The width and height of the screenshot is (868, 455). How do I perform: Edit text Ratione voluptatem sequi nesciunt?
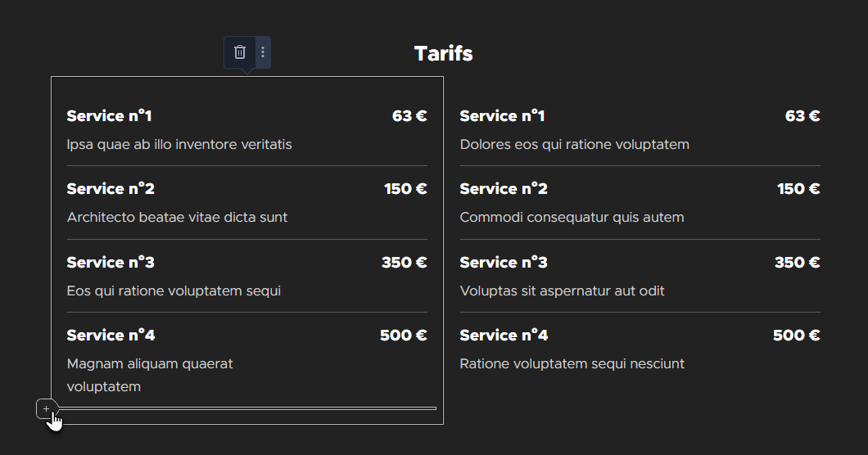[x=572, y=363]
